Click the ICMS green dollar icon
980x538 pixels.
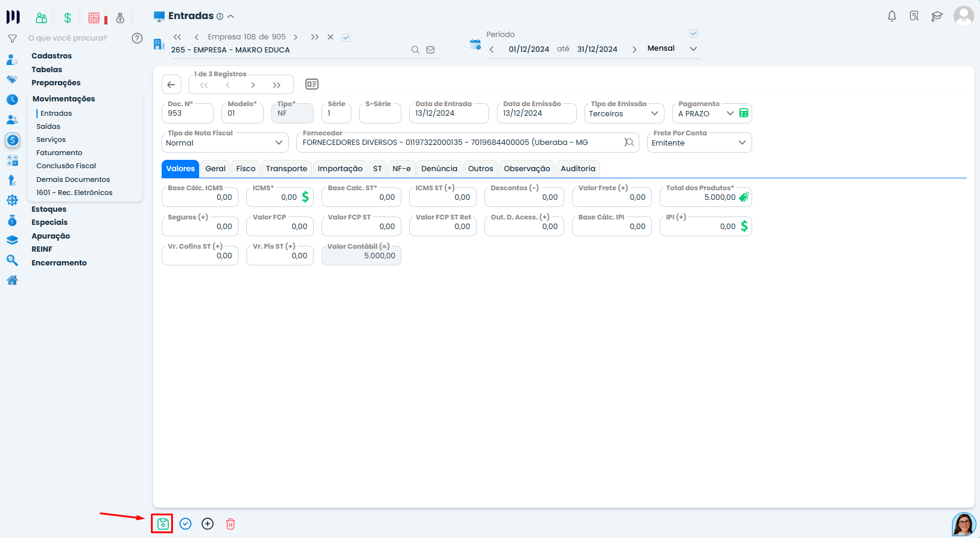point(305,197)
